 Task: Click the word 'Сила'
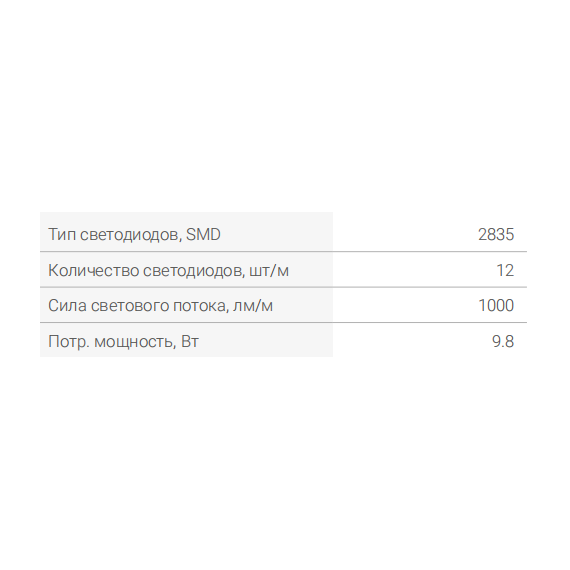coord(67,306)
